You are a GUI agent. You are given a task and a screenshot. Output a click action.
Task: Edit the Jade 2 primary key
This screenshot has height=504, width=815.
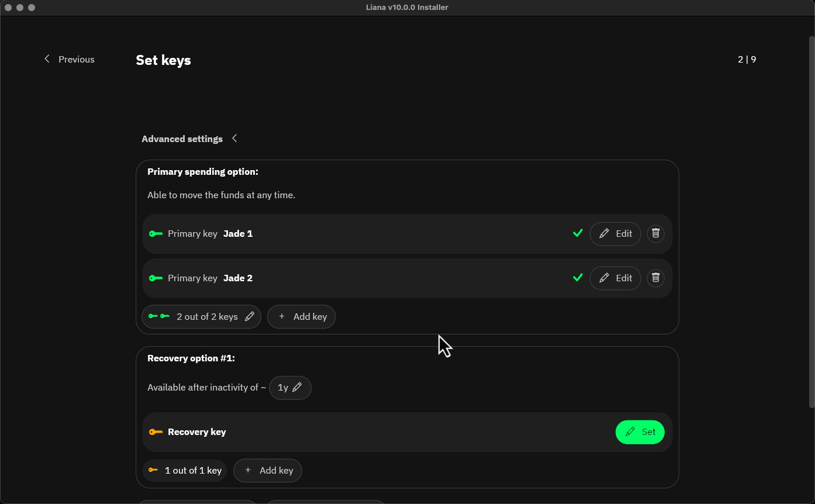click(615, 278)
